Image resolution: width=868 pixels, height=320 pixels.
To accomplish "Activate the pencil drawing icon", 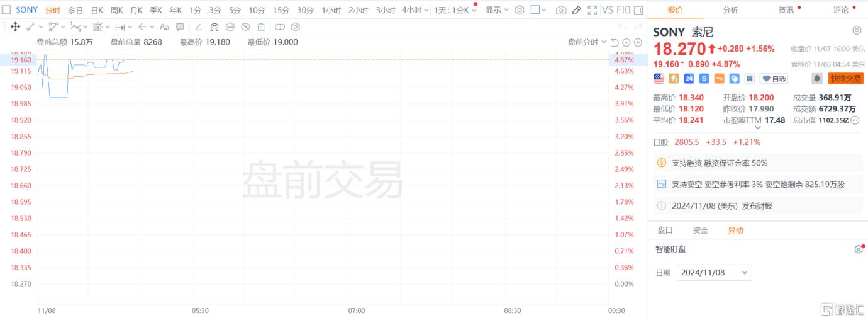I will tap(577, 10).
